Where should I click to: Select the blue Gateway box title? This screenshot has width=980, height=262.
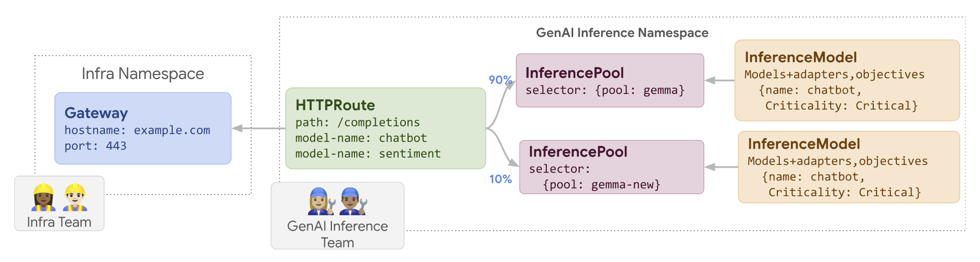(x=96, y=113)
